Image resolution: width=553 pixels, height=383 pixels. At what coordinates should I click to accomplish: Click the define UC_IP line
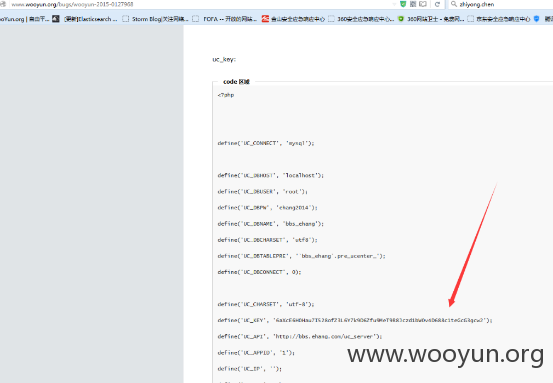250,369
